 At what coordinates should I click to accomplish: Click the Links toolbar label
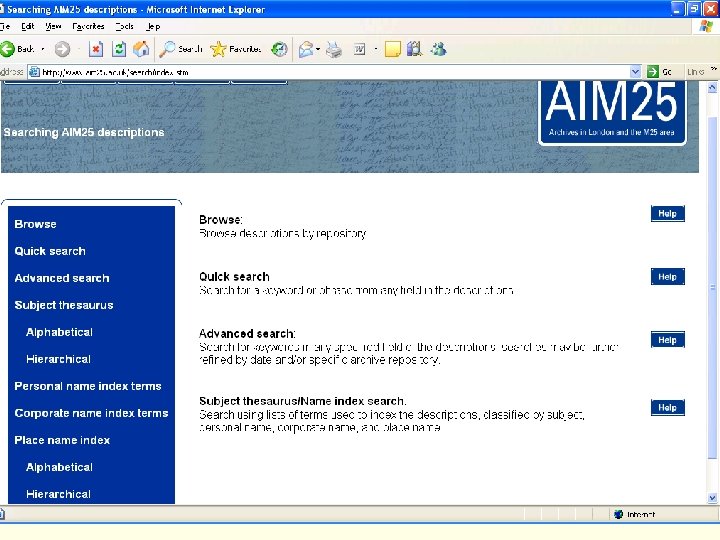696,72
